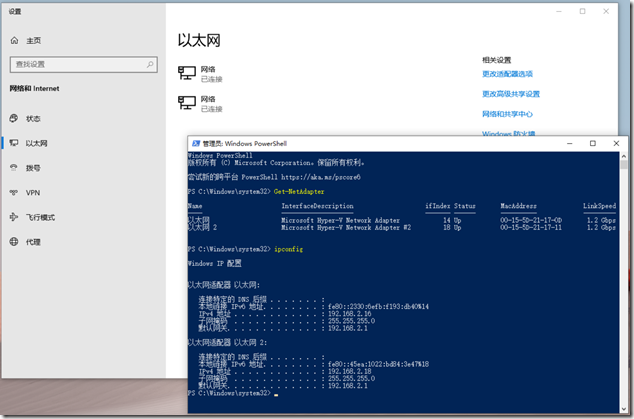The width and height of the screenshot is (634, 419).
Task: Select the 以太网 sidebar monitor icon
Action: click(x=14, y=143)
